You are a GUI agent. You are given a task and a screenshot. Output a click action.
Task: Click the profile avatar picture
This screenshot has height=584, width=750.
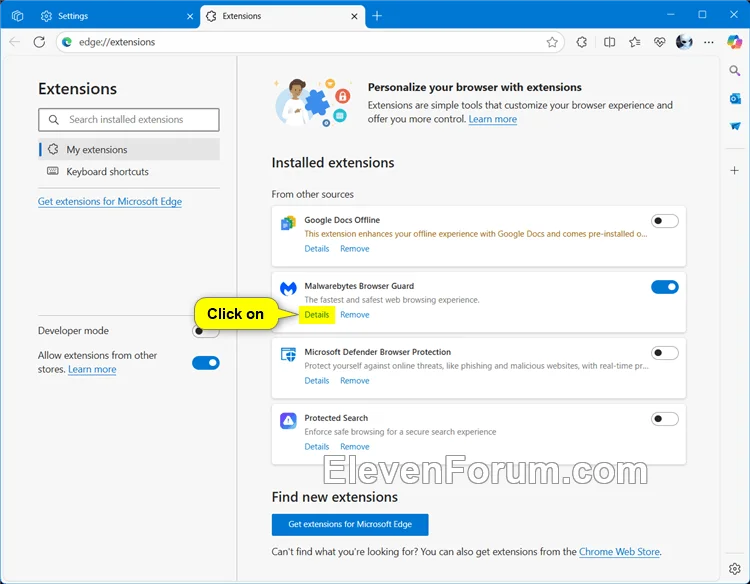(x=684, y=42)
